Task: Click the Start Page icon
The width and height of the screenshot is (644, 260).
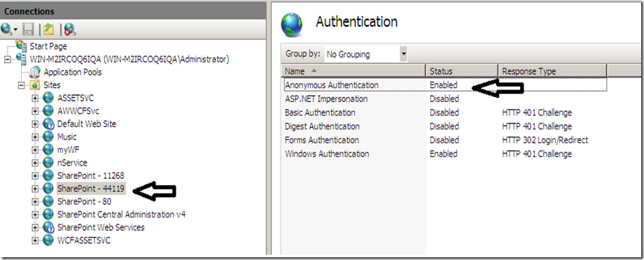Action: [22, 46]
